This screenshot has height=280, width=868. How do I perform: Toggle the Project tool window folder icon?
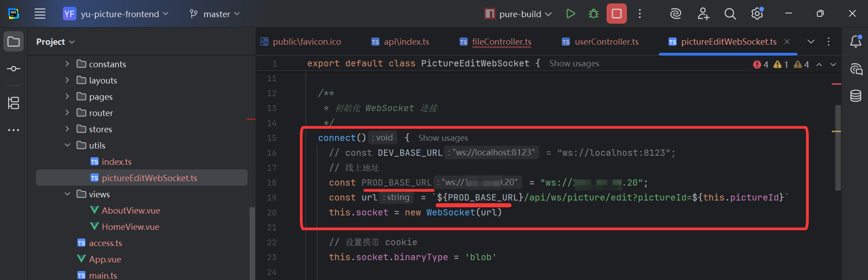14,42
